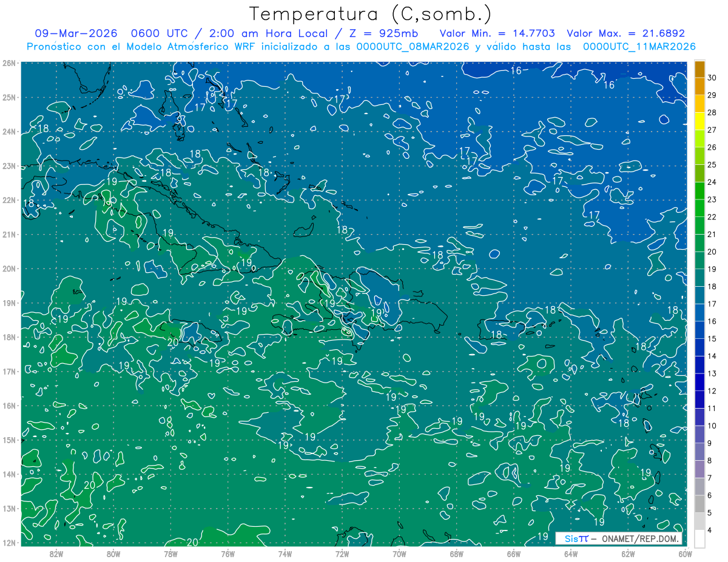Click the brown swatch above 30 on color scale

click(x=699, y=69)
